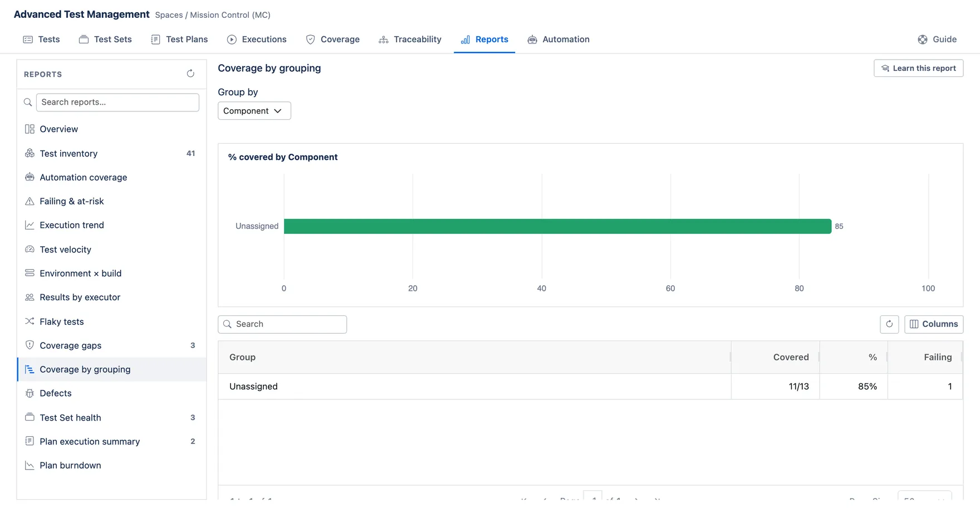Switch to the Tests tab
The width and height of the screenshot is (980, 508).
point(42,40)
